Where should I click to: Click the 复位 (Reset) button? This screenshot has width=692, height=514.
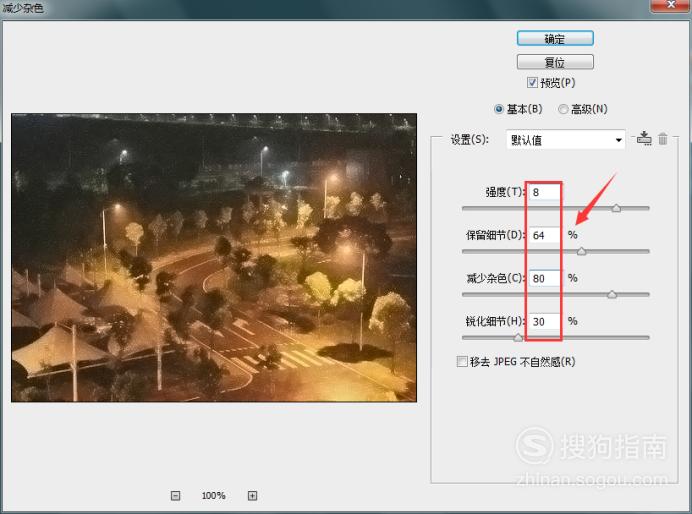click(x=555, y=62)
